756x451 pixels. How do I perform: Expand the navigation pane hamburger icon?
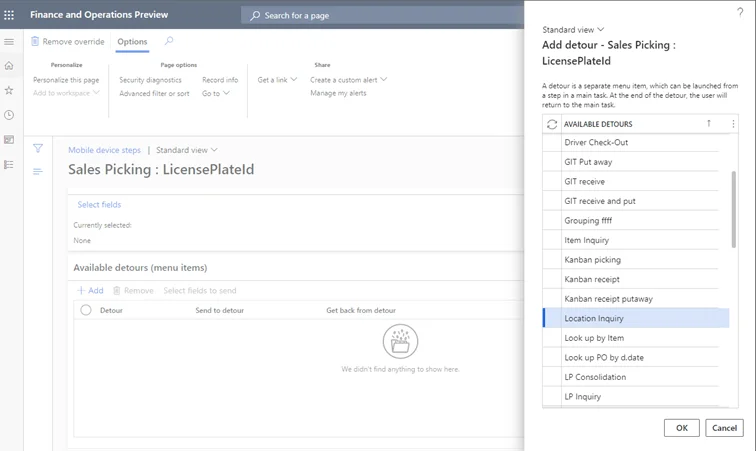9,42
